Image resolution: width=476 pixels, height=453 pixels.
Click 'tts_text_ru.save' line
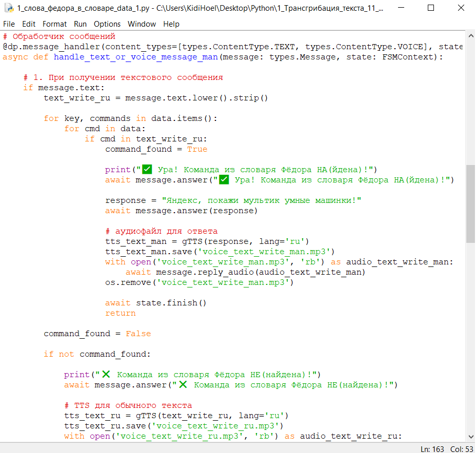(174, 426)
